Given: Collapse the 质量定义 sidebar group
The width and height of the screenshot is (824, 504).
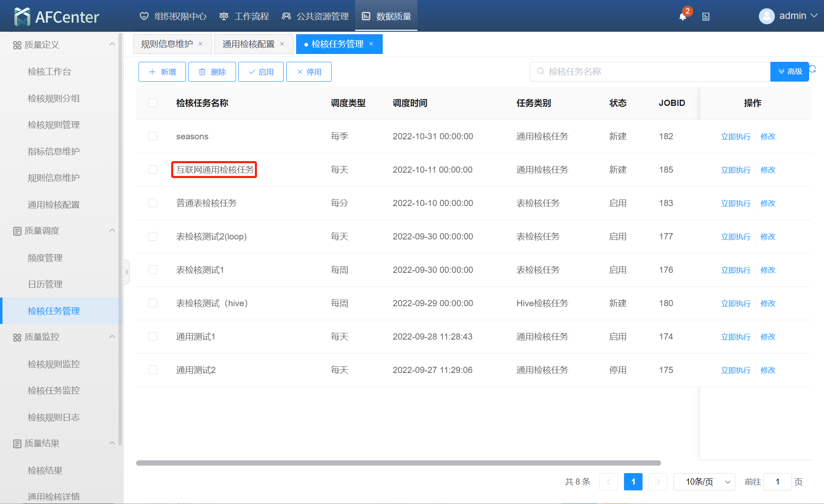Looking at the screenshot, I should point(112,45).
